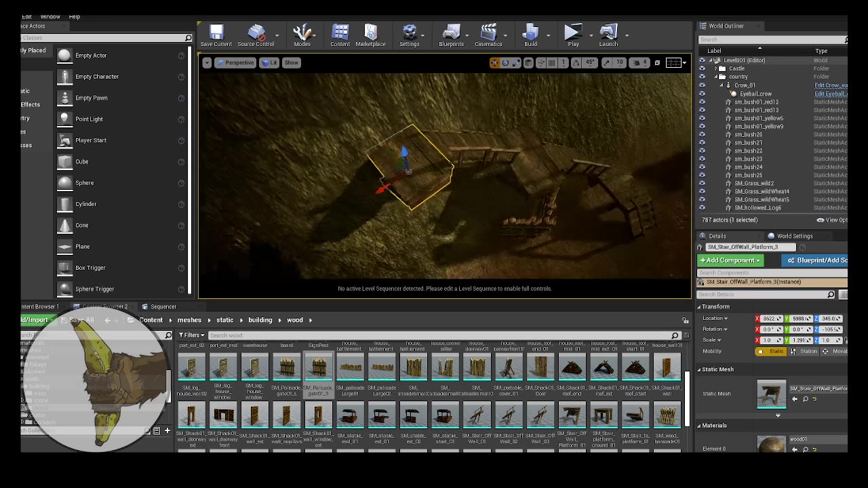Select the Empty Actor placement item
Image resolution: width=868 pixels, height=488 pixels.
pyautogui.click(x=121, y=56)
